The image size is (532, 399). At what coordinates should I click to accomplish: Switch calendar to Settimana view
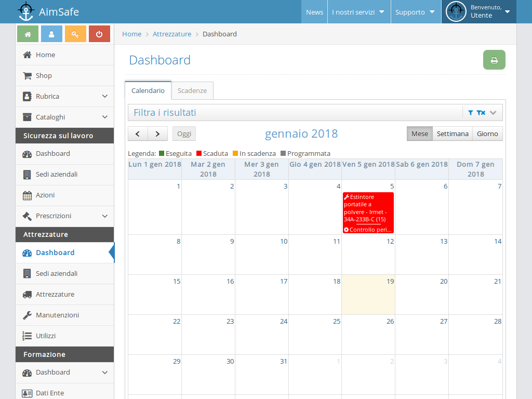[x=453, y=134]
